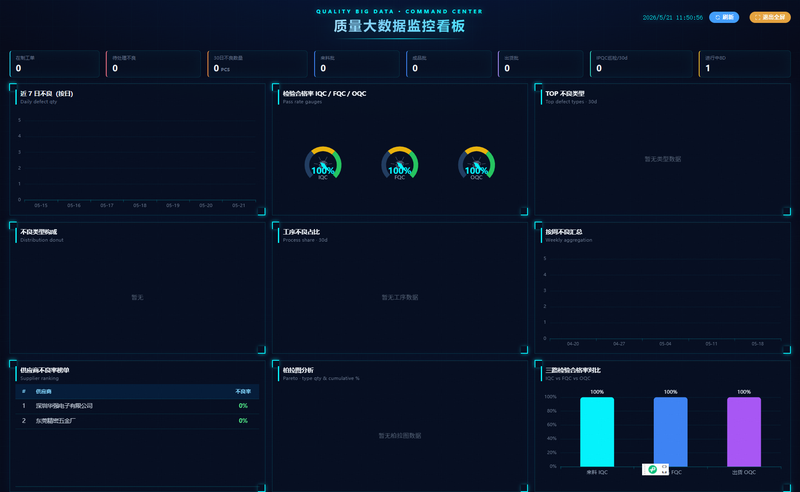This screenshot has height=492, width=800.
Task: Select the 30日不良数量 KPI card
Action: pos(257,64)
